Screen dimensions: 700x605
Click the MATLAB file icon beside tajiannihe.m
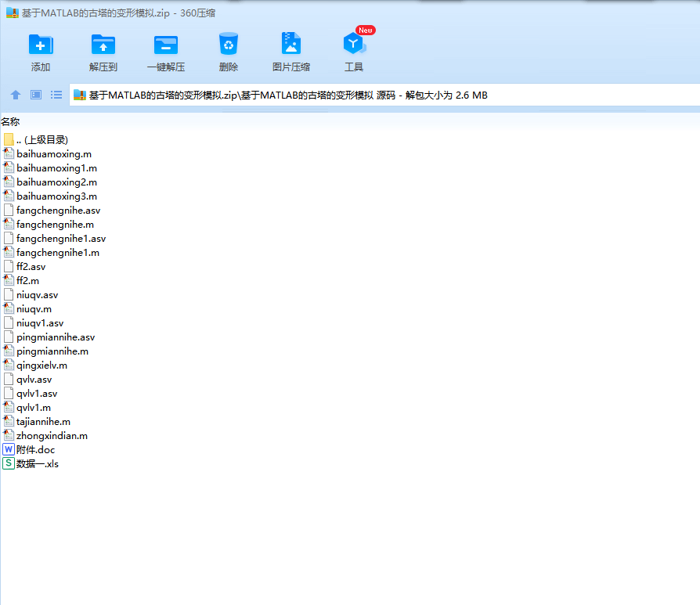(x=9, y=421)
